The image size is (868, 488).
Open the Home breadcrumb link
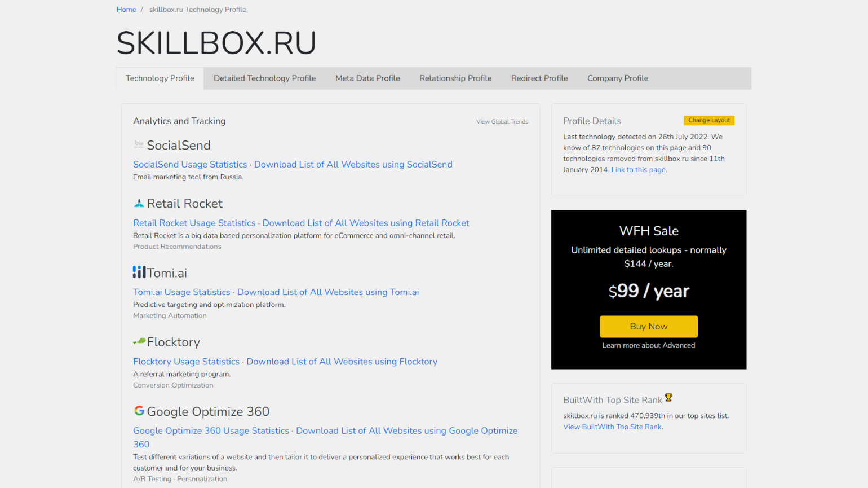(x=126, y=10)
